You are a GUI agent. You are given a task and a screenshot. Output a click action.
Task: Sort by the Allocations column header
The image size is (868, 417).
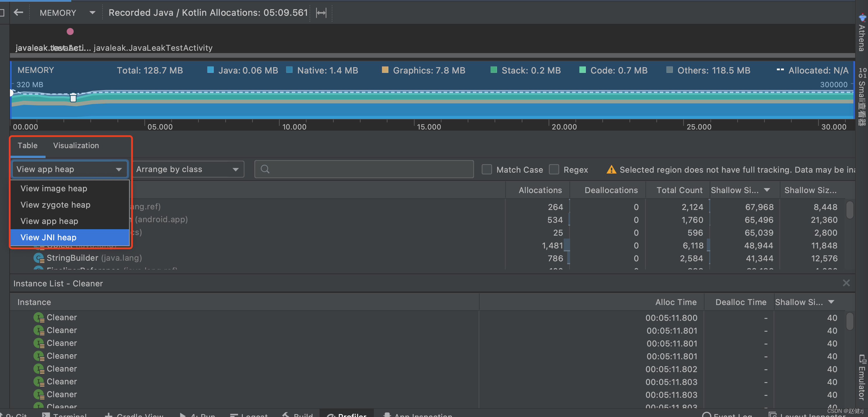(x=540, y=190)
